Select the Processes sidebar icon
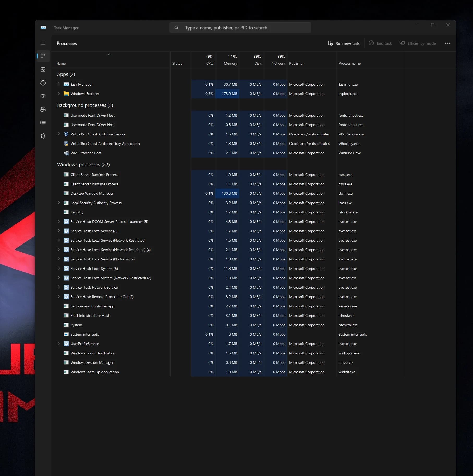The height and width of the screenshot is (476, 473). click(43, 56)
